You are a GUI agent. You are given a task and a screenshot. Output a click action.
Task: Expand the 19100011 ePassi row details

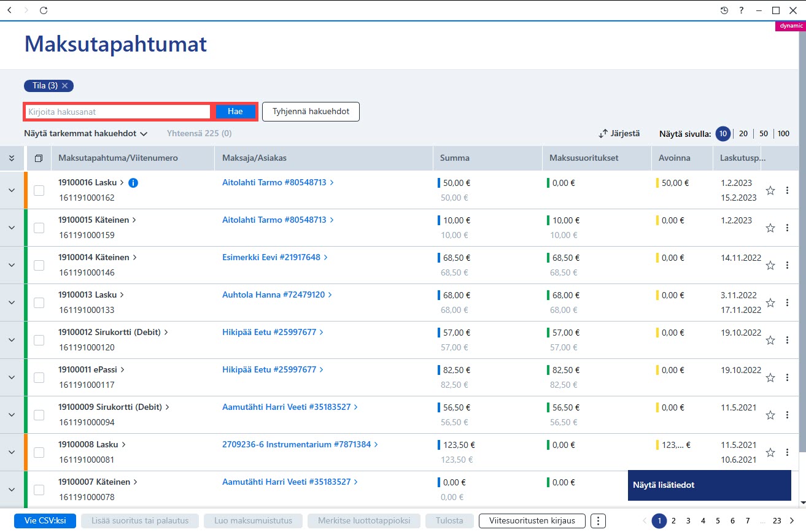(x=11, y=377)
